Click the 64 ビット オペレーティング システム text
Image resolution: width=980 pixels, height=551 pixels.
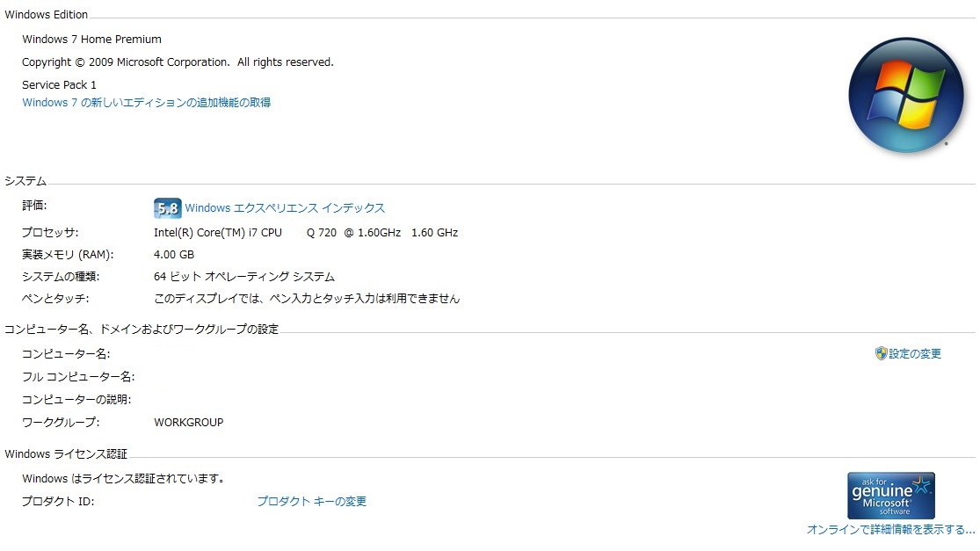[x=243, y=277]
